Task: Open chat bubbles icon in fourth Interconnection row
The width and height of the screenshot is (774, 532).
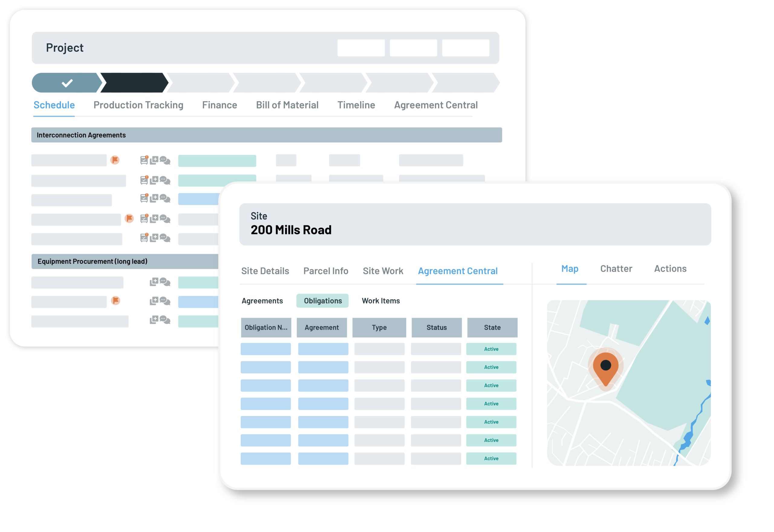Action: tap(165, 219)
